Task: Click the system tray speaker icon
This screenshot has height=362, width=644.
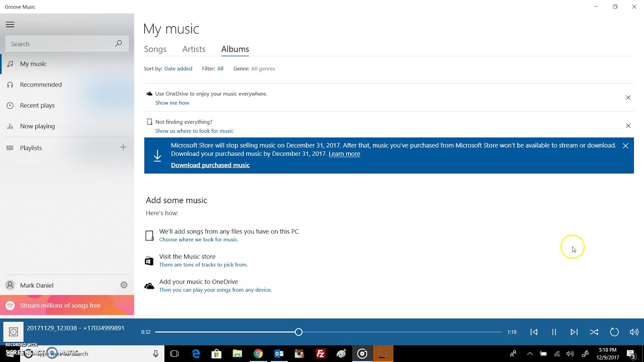Action: click(x=570, y=354)
